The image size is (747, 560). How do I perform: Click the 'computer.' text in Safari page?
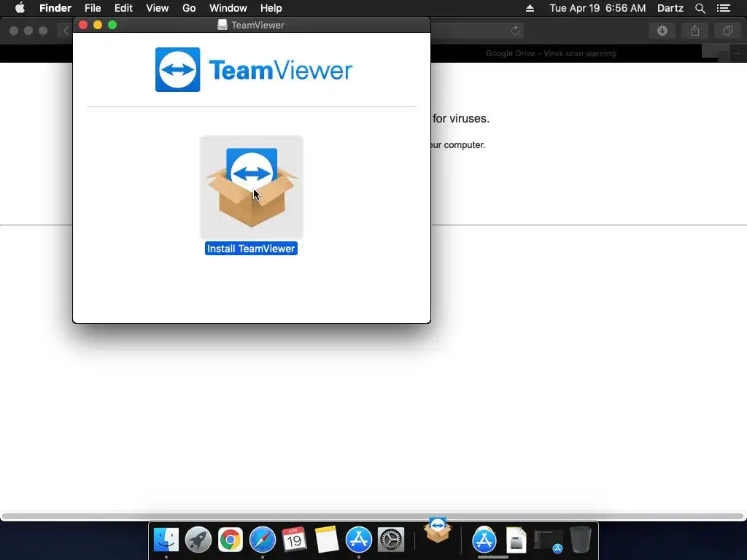465,145
